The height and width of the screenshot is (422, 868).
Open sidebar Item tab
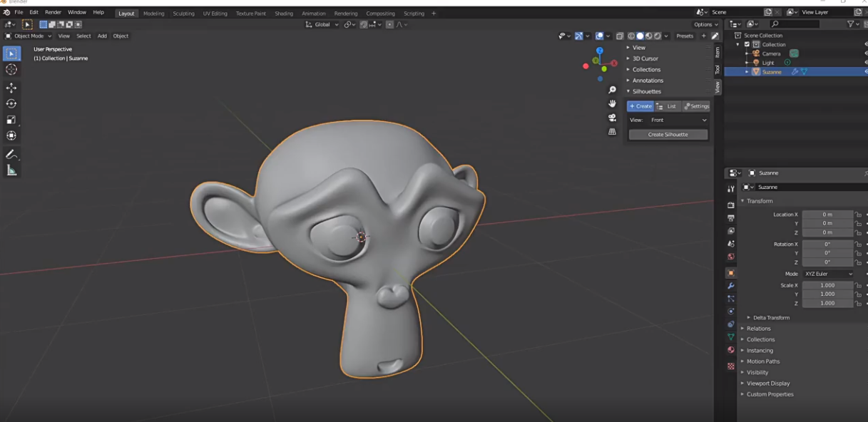(718, 52)
